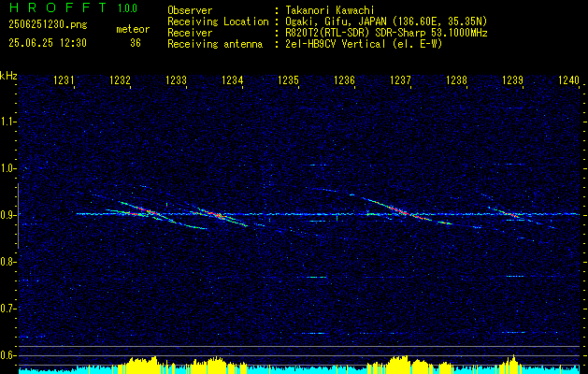
Task: Click the 1233 time marker
Action: coord(176,79)
